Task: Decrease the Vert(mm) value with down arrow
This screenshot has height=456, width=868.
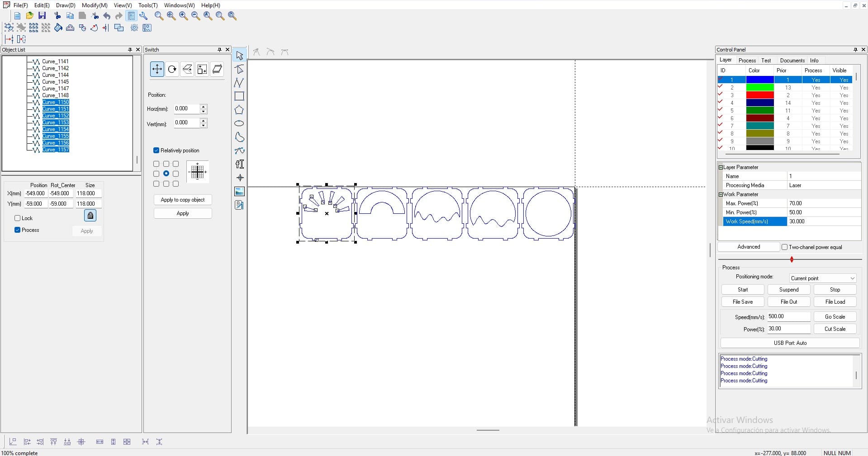Action: [x=204, y=125]
